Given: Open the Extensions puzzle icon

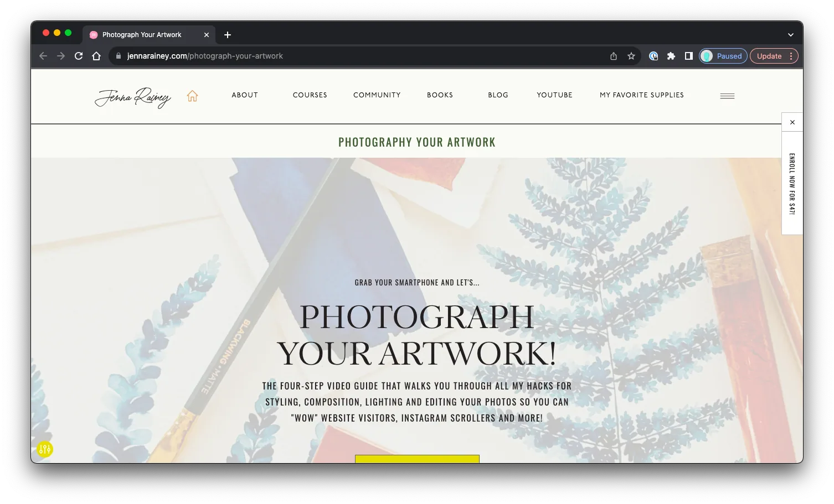Looking at the screenshot, I should click(671, 56).
